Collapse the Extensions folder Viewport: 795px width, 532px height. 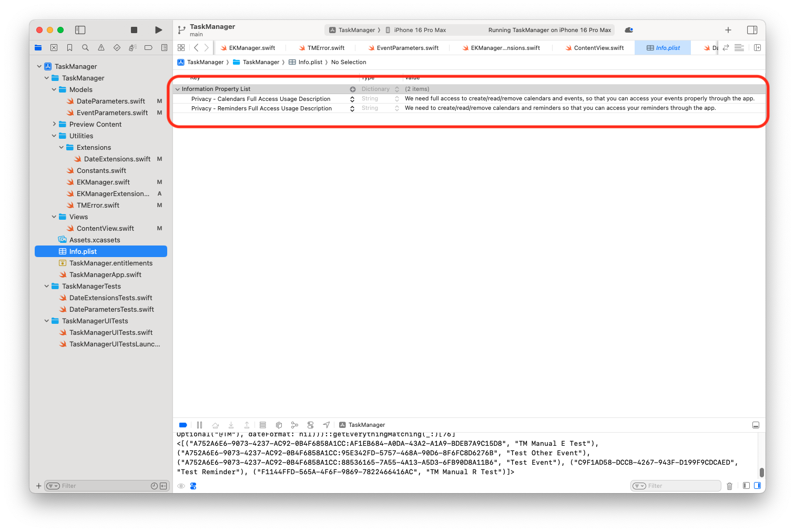62,147
